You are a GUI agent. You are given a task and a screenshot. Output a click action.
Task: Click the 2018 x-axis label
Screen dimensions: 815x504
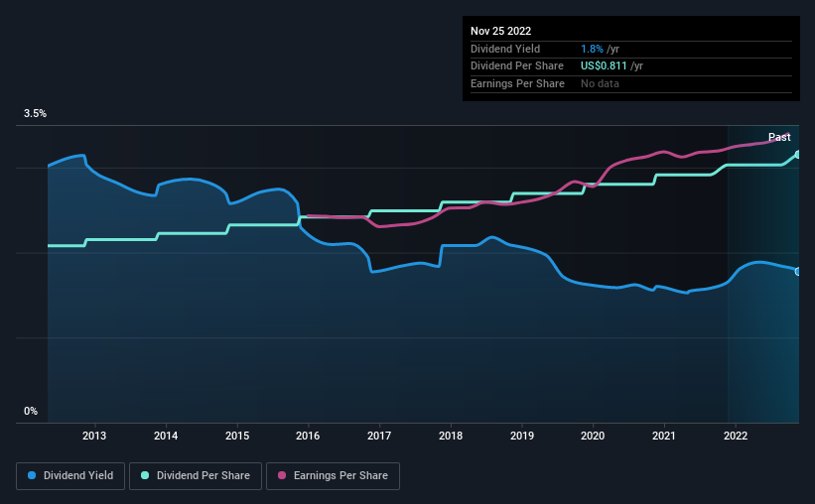[451, 436]
